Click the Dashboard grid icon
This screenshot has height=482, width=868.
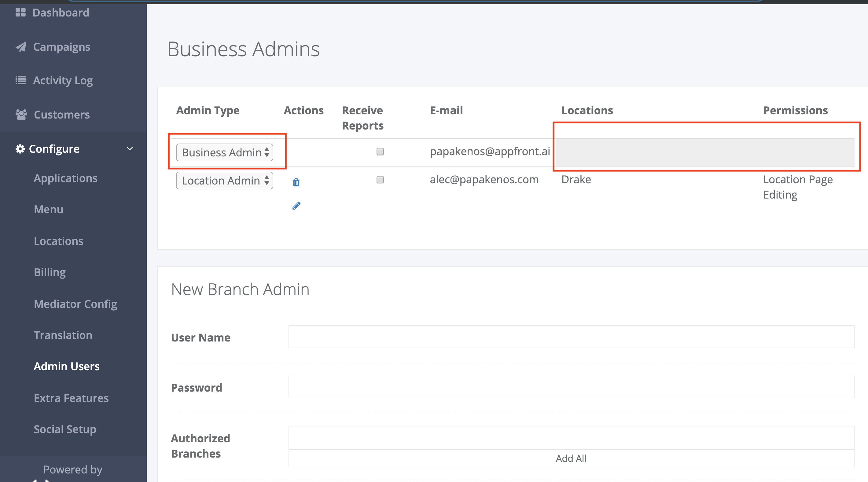(20, 13)
